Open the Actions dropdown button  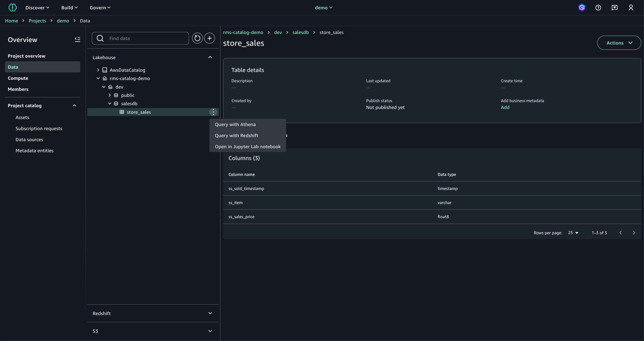[619, 43]
